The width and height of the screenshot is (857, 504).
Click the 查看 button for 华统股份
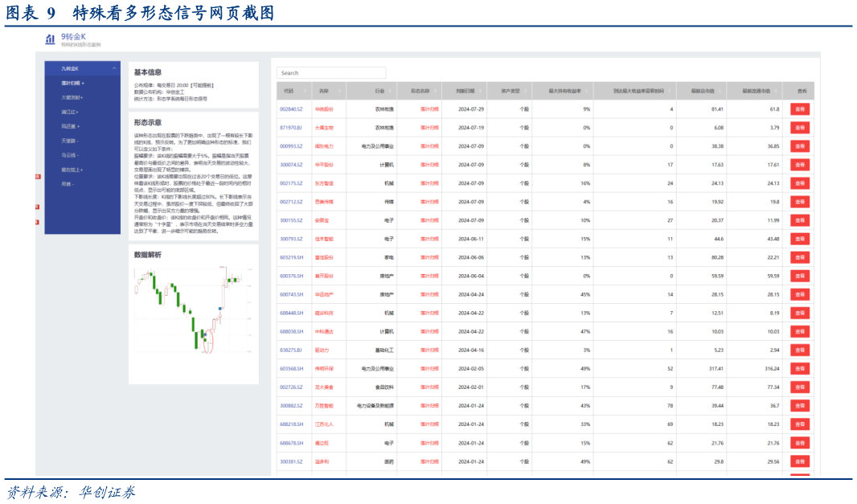tap(799, 109)
